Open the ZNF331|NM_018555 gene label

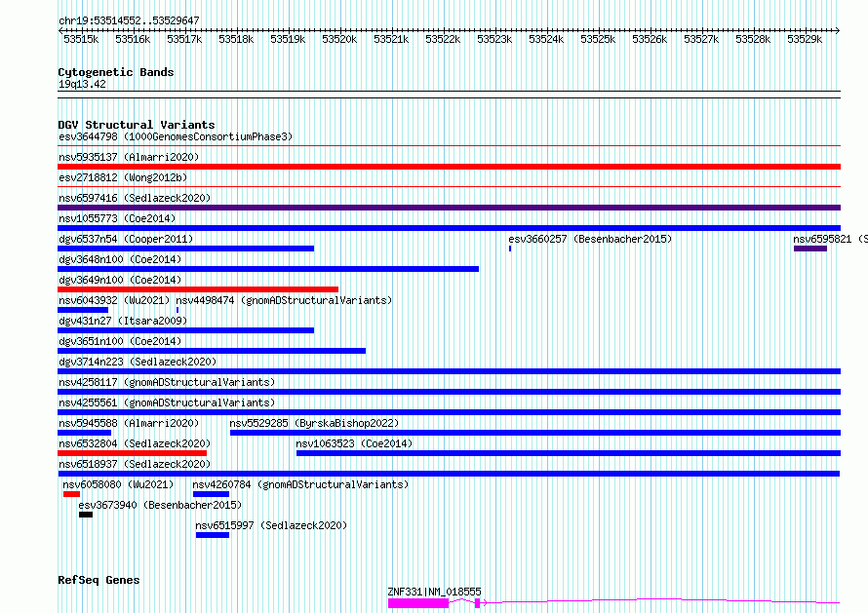[x=435, y=592]
